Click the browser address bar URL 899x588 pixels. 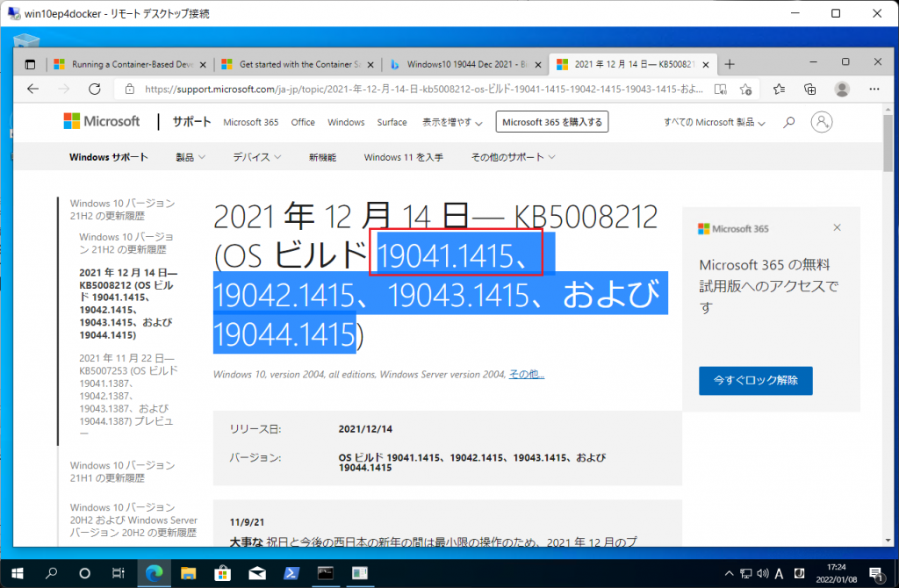[x=423, y=89]
